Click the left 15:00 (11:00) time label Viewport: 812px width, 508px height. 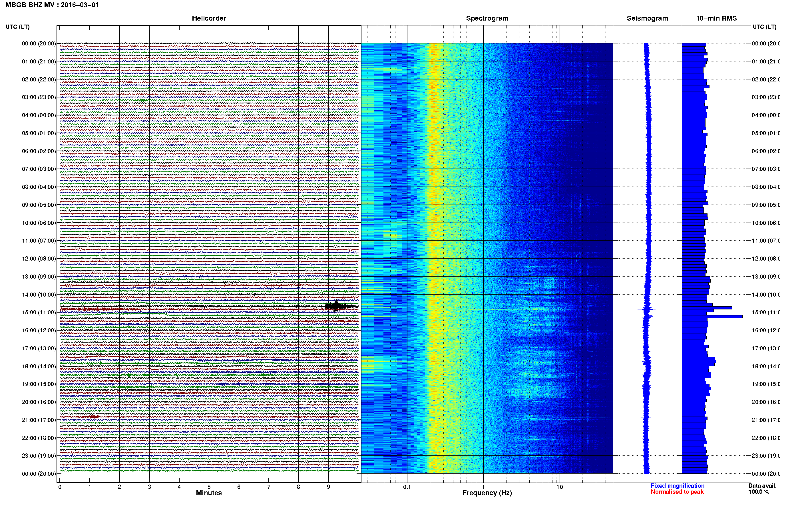pyautogui.click(x=39, y=312)
